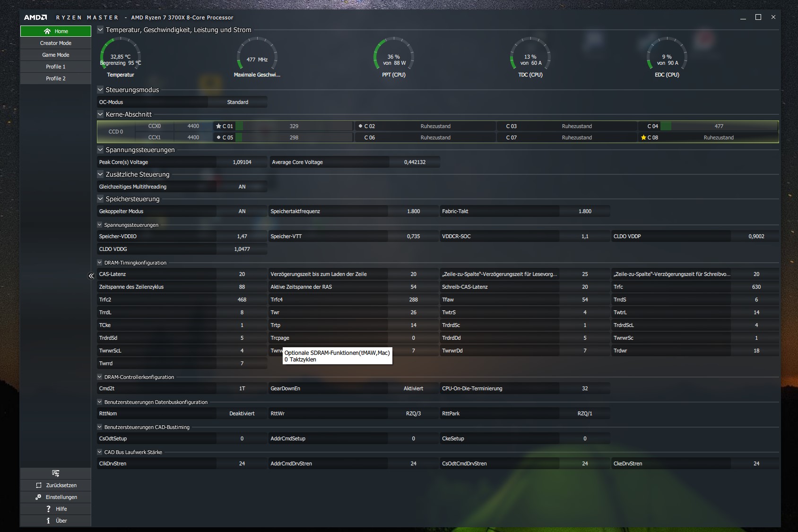The height and width of the screenshot is (532, 798).
Task: Click CLDO VDDP value 0,9002
Action: pyautogui.click(x=756, y=236)
